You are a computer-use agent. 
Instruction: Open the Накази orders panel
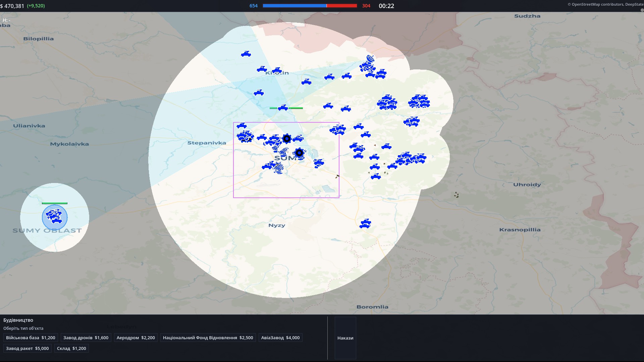pos(345,338)
